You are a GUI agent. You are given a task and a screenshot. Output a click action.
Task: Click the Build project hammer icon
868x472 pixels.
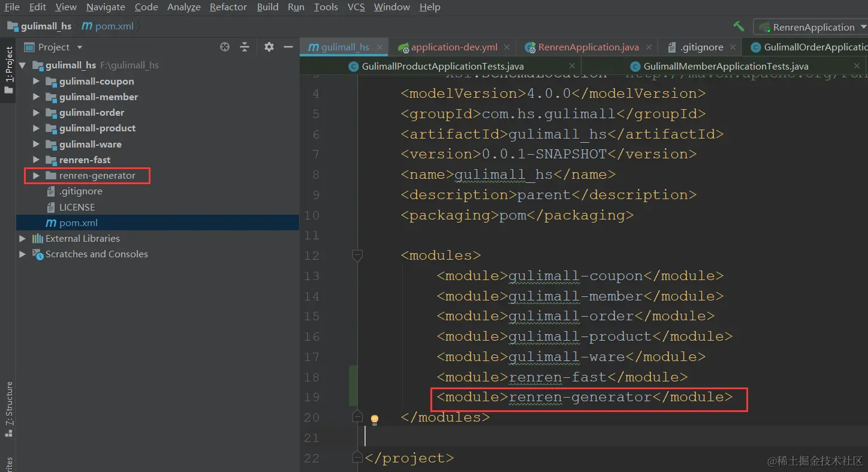tap(739, 26)
